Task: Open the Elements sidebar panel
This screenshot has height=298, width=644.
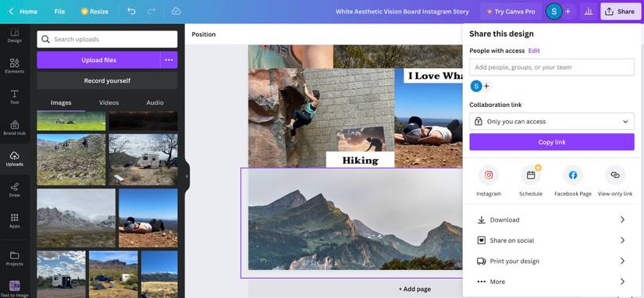Action: click(14, 66)
